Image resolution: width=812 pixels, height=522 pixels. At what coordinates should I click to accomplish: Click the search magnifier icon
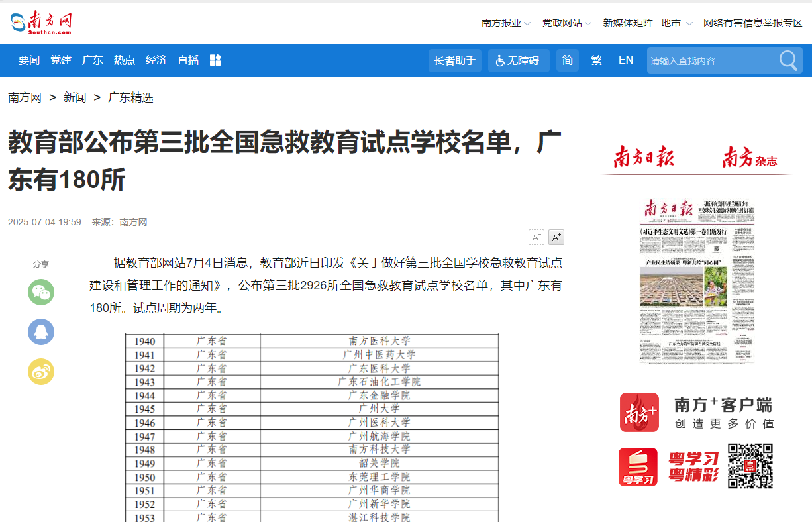click(788, 60)
